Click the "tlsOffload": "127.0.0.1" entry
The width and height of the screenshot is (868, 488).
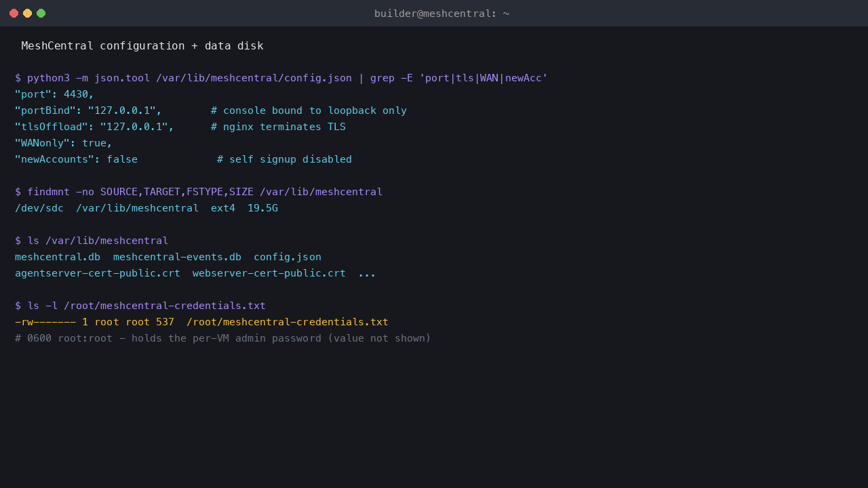pos(94,127)
